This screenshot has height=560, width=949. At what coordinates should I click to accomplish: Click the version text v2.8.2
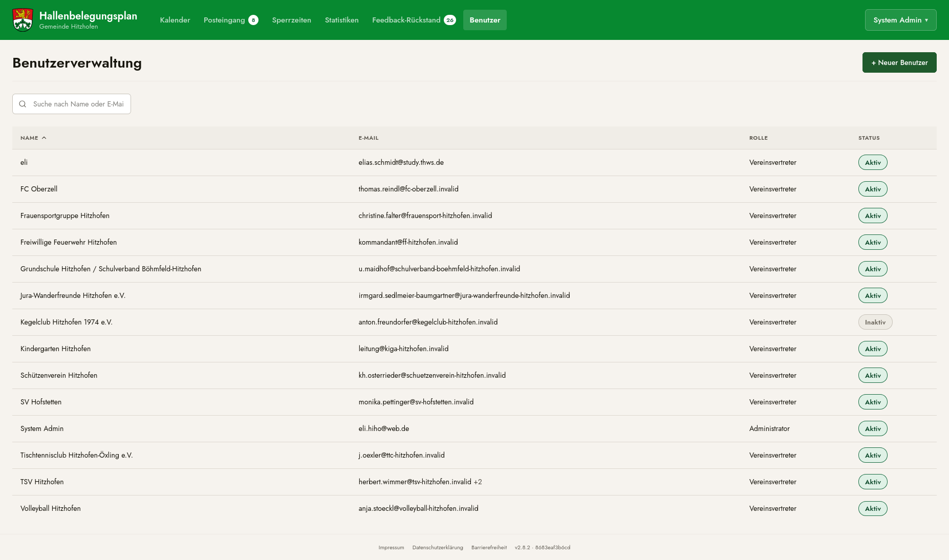(x=523, y=547)
